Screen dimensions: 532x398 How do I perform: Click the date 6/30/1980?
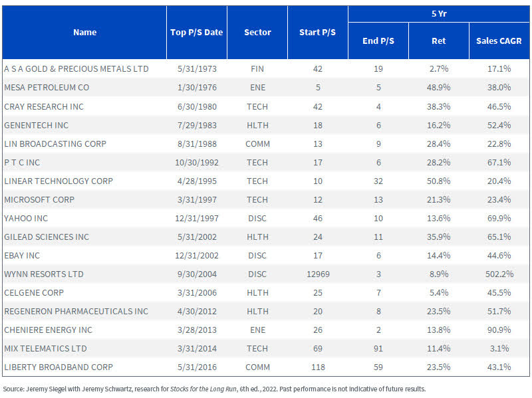pos(197,107)
